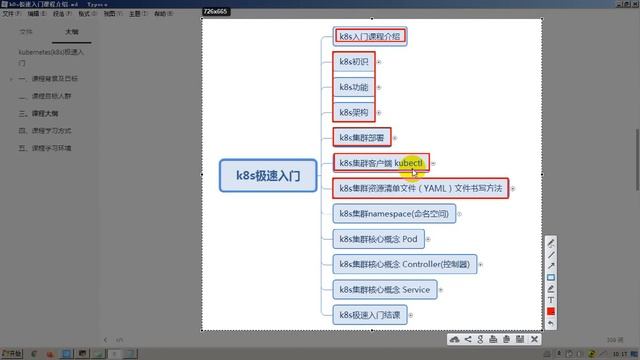Jump to 二、课程目标人群 outline item
This screenshot has height=360, width=640.
45,96
